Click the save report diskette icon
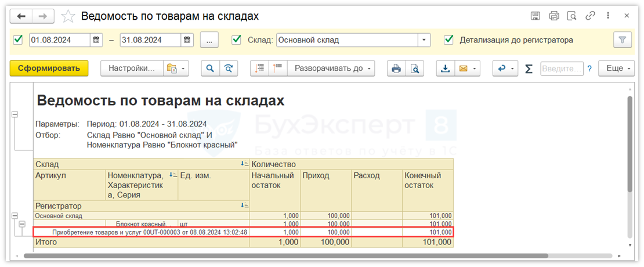 [x=536, y=16]
